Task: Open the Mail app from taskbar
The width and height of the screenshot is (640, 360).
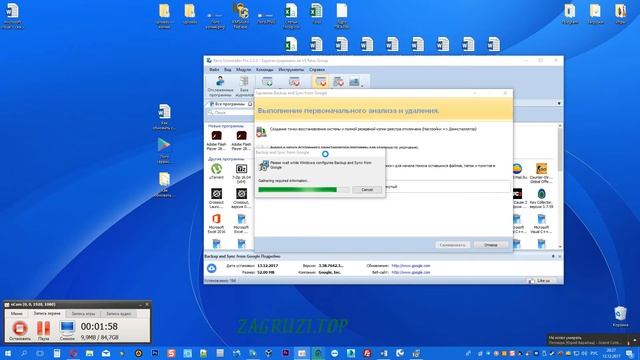Action: tap(106, 353)
